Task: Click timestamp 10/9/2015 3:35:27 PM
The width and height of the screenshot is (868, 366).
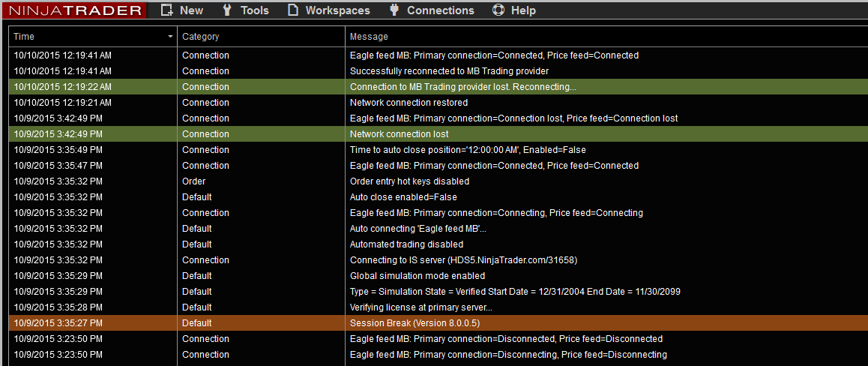Action: pyautogui.click(x=58, y=322)
